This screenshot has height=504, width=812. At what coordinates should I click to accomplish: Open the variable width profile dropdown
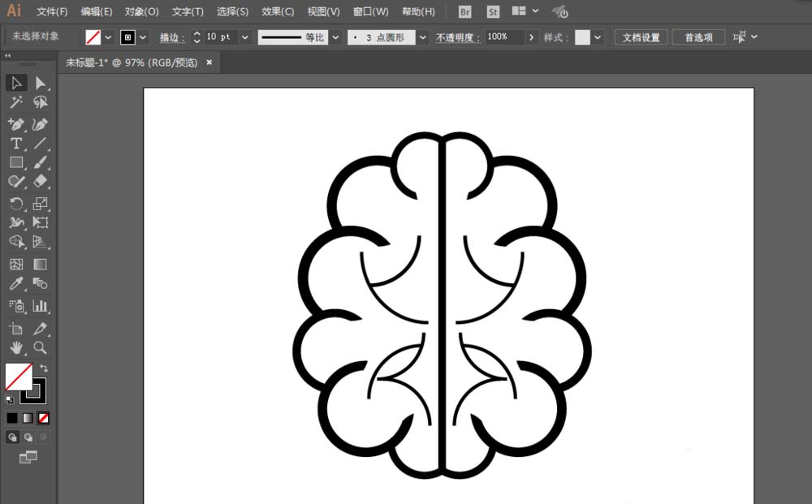tap(336, 37)
